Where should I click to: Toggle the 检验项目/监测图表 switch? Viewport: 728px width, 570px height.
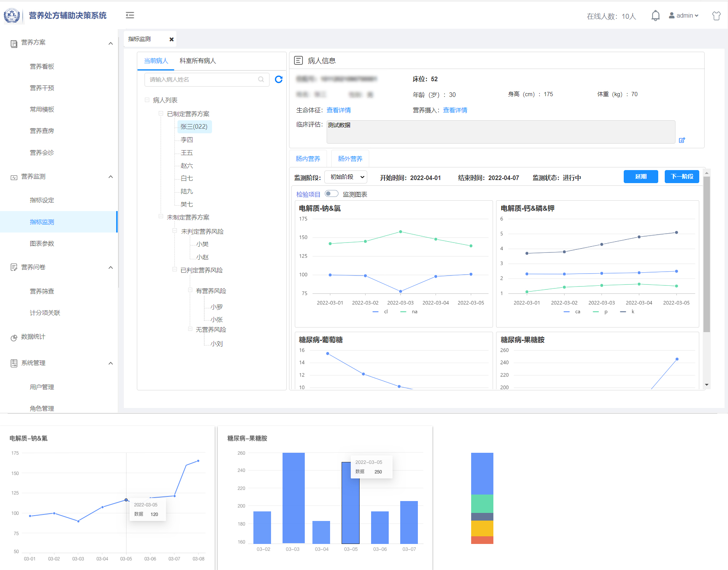tap(331, 194)
